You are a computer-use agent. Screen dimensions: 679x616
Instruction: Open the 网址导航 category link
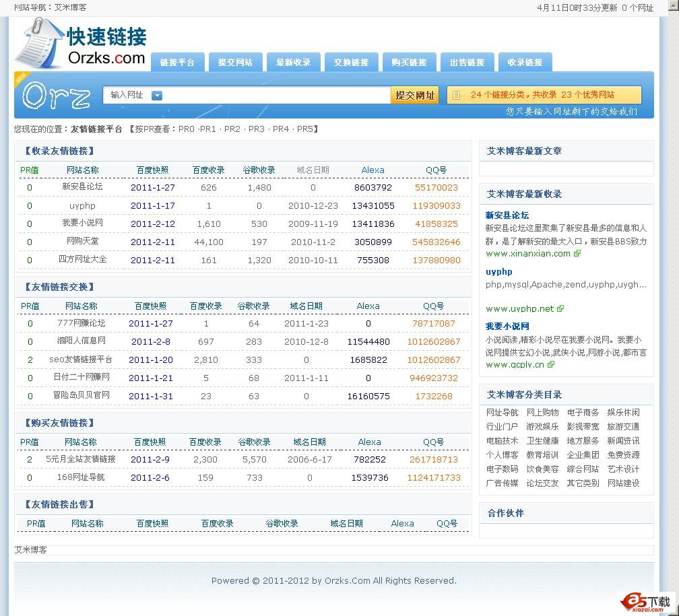[502, 412]
